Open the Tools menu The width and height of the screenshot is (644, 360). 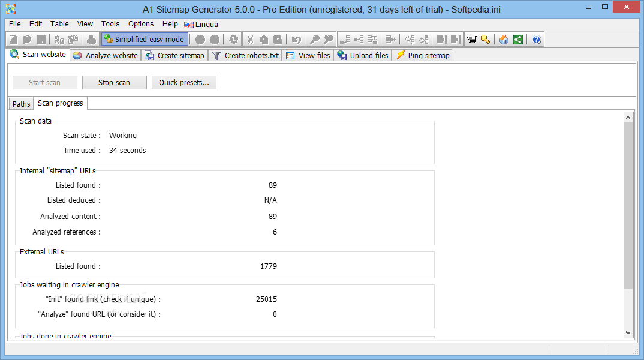(x=110, y=24)
